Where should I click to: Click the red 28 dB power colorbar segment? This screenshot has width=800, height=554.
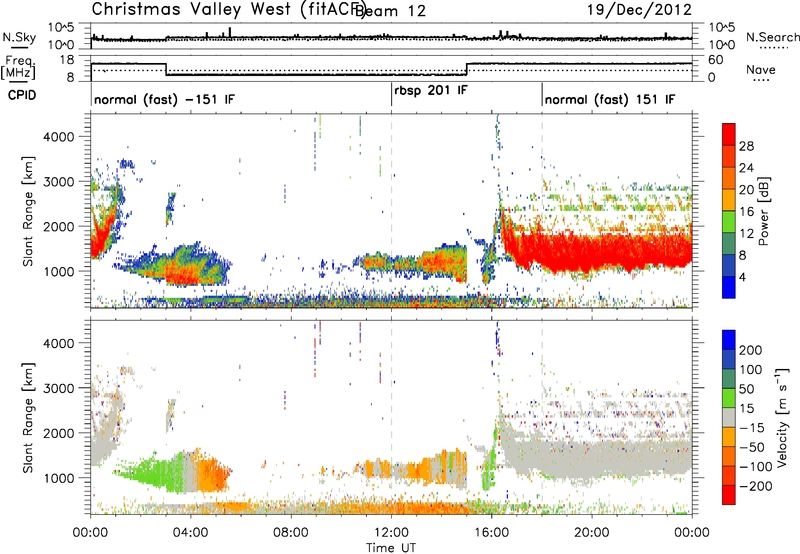729,134
